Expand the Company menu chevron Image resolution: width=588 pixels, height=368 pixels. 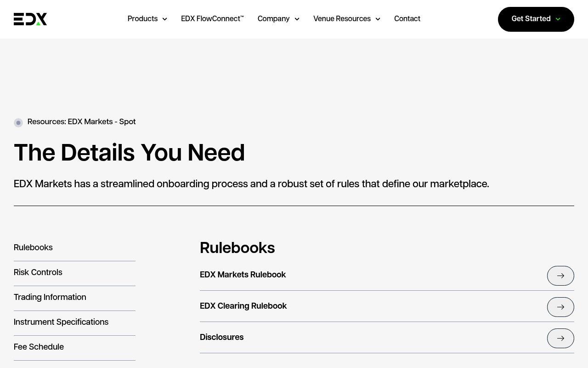(297, 19)
